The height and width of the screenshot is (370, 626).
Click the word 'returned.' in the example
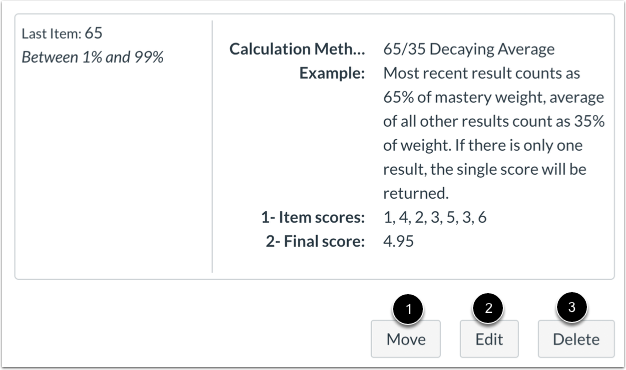(416, 193)
